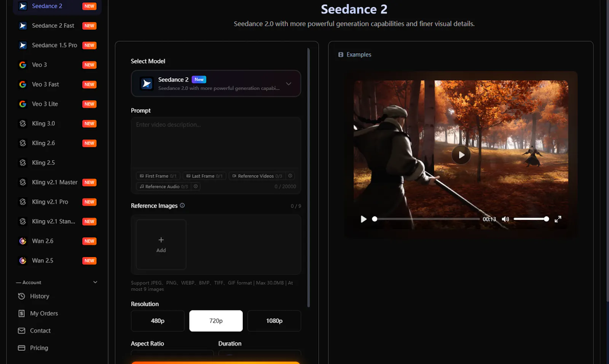Screen dimensions: 609x364
Task: Enter fullscreen for example video
Action: (558, 219)
